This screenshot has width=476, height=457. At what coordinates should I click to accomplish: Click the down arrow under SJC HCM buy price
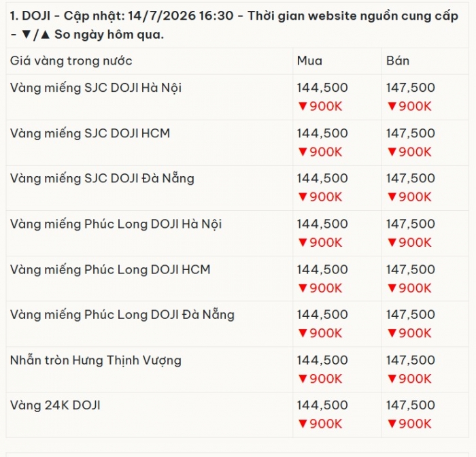[303, 152]
